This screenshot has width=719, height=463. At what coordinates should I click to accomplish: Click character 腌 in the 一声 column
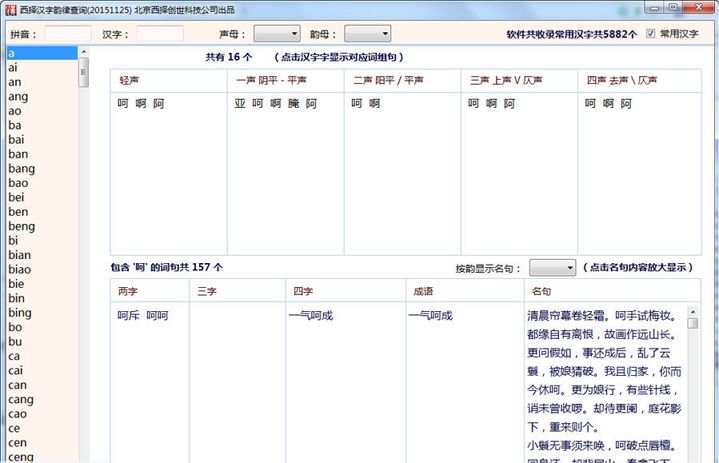pyautogui.click(x=293, y=104)
